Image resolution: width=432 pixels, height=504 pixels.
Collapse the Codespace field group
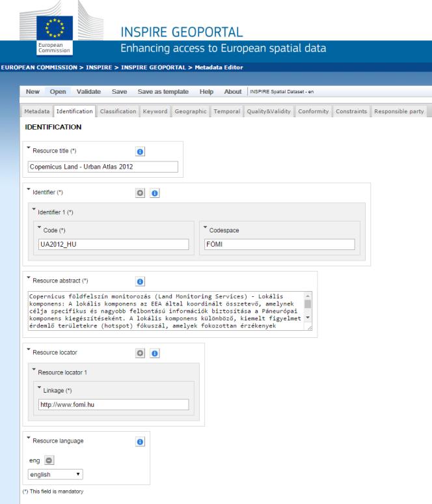tap(205, 227)
